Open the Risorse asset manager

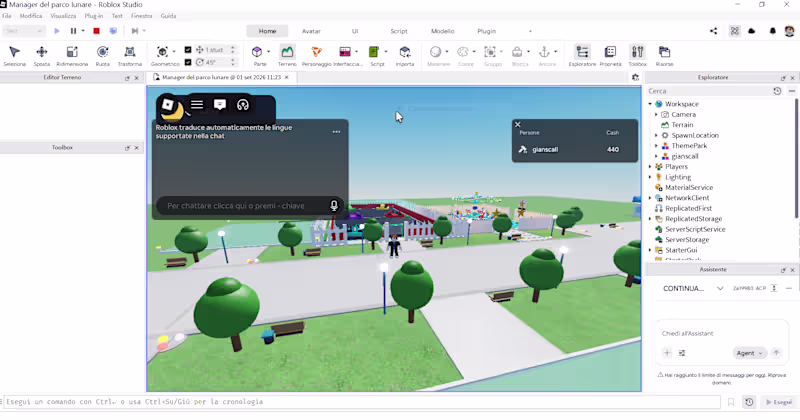(664, 56)
